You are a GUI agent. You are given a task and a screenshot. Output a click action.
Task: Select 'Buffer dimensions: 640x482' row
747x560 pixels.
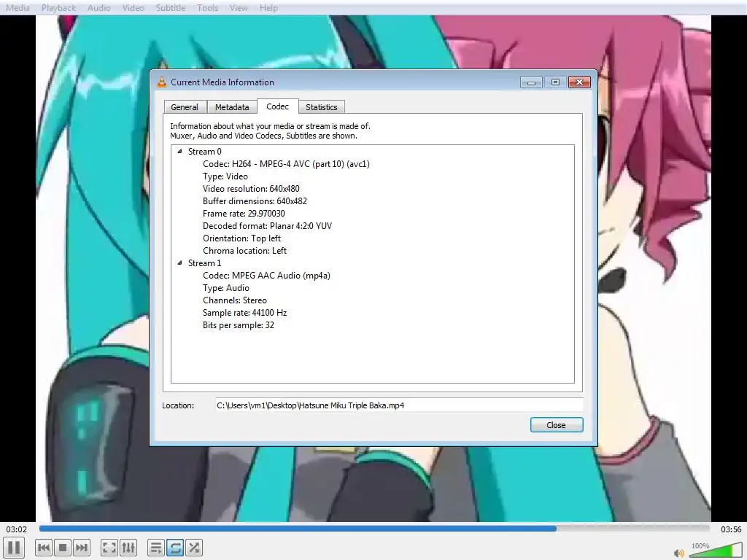255,201
